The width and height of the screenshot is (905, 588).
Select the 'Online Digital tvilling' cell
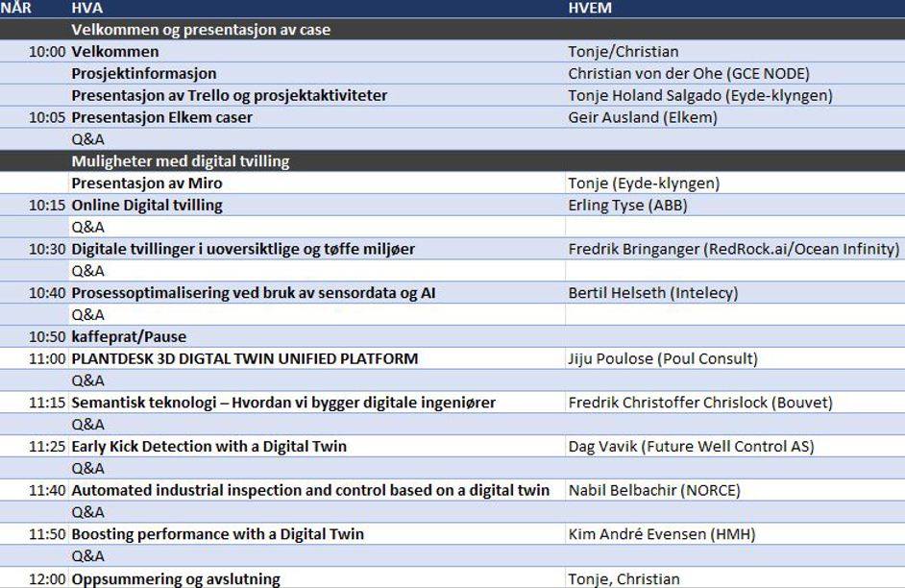pyautogui.click(x=147, y=206)
